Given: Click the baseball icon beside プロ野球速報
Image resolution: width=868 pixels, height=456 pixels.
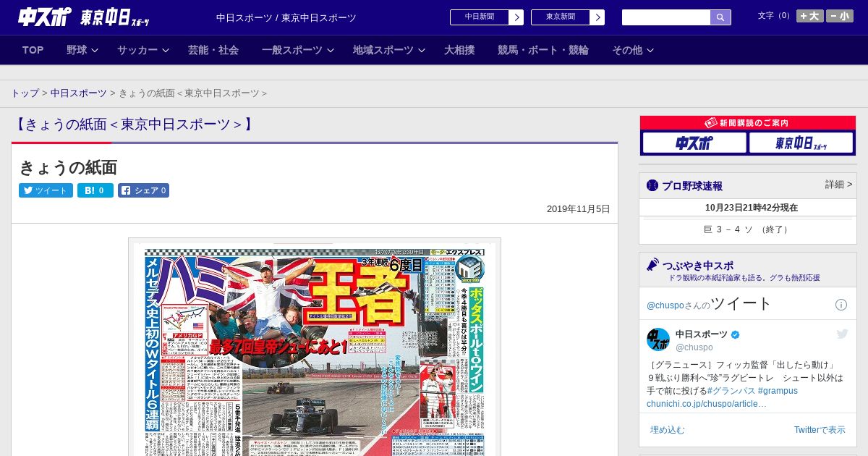Looking at the screenshot, I should (652, 186).
